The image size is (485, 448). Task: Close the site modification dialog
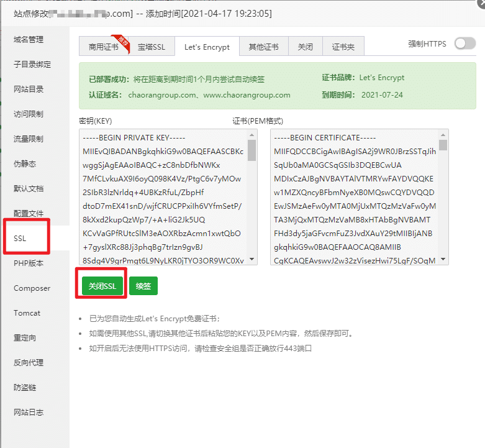pos(481,4)
